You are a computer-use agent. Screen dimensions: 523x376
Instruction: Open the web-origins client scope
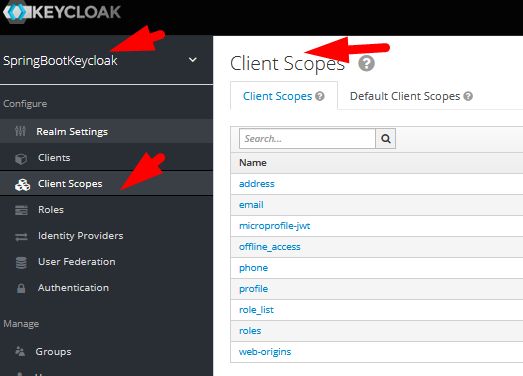tap(265, 352)
